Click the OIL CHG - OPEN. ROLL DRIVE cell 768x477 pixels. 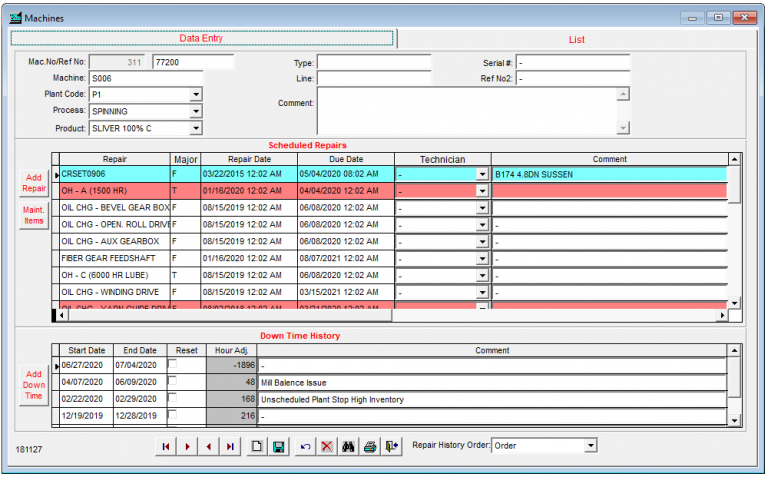point(115,225)
